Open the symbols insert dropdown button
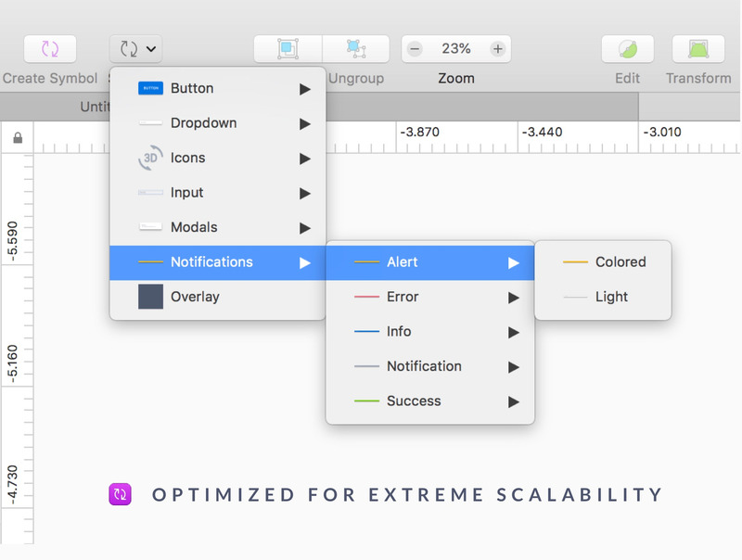 point(136,49)
